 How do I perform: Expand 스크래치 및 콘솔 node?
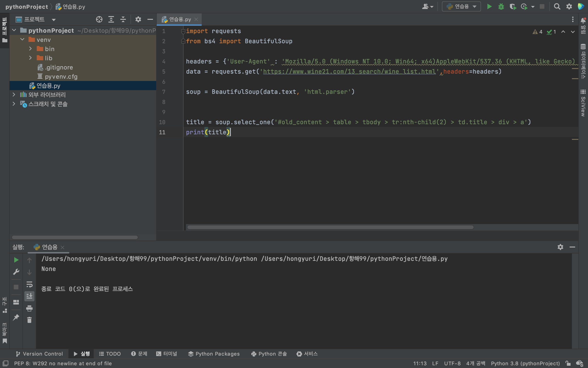click(x=14, y=104)
